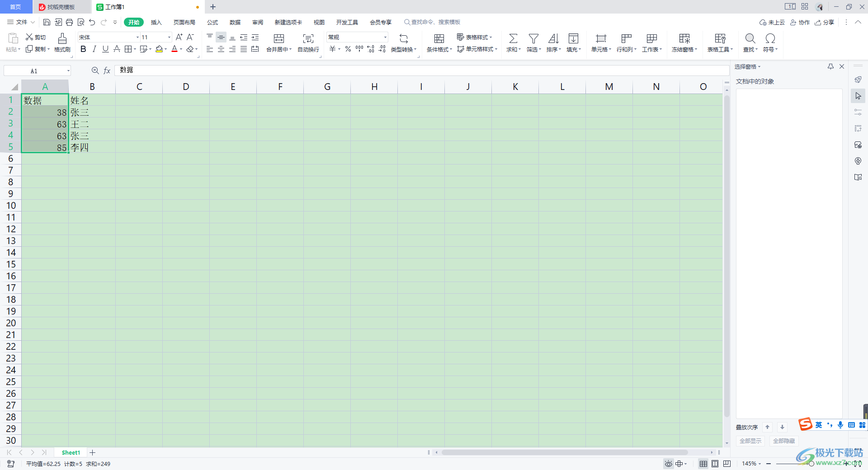Screen dimensions: 868x470
Task: Apply red font color
Action: (x=175, y=49)
